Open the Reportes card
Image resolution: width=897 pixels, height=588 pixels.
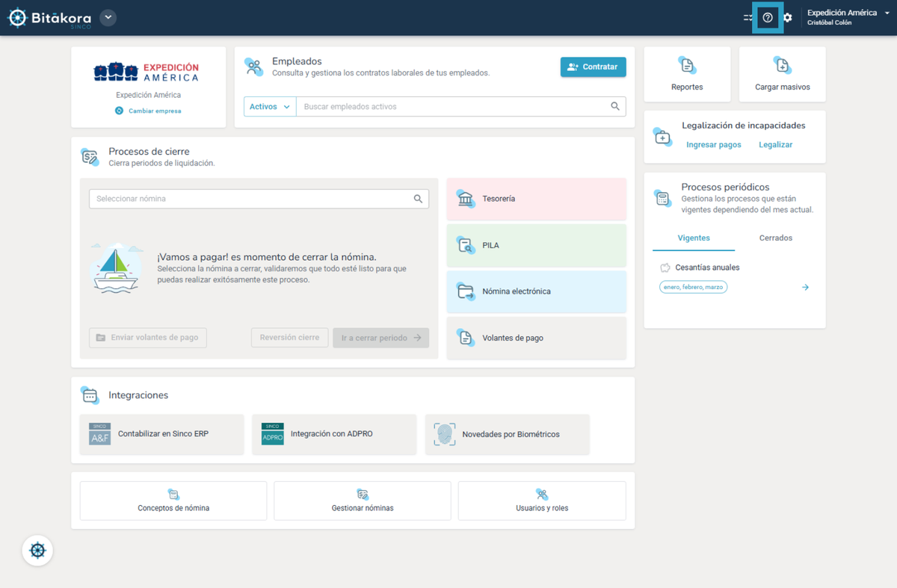[x=687, y=74]
